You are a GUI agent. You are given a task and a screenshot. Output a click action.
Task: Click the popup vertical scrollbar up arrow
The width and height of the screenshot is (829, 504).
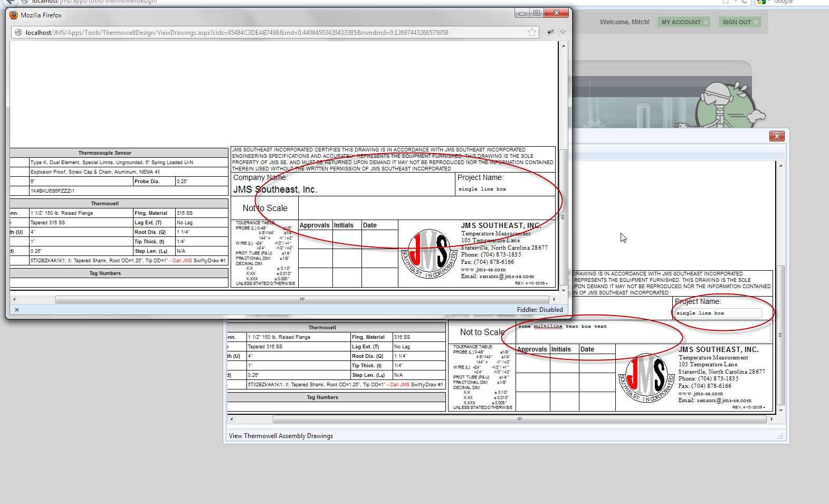(x=564, y=46)
